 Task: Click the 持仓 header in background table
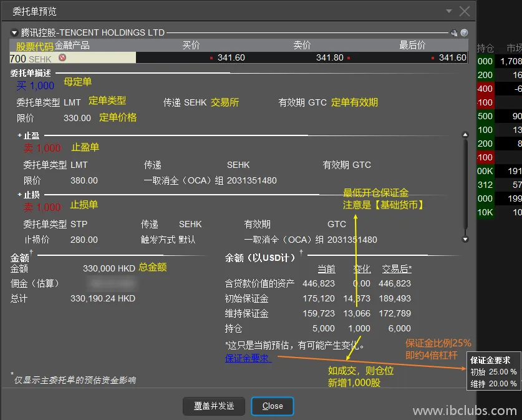(485, 48)
